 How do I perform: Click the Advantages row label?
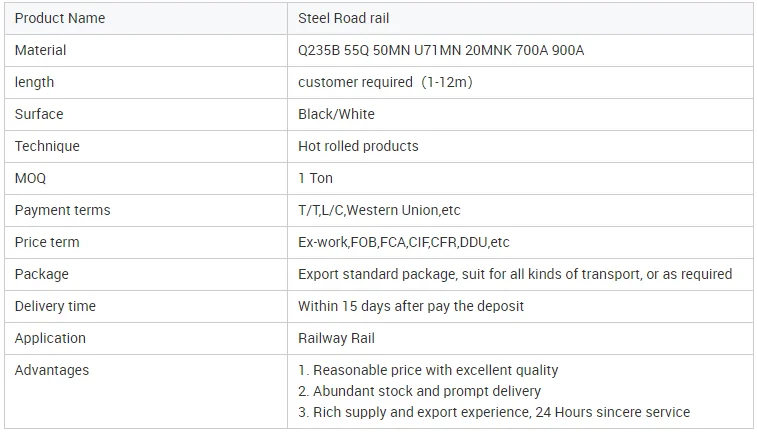(52, 370)
